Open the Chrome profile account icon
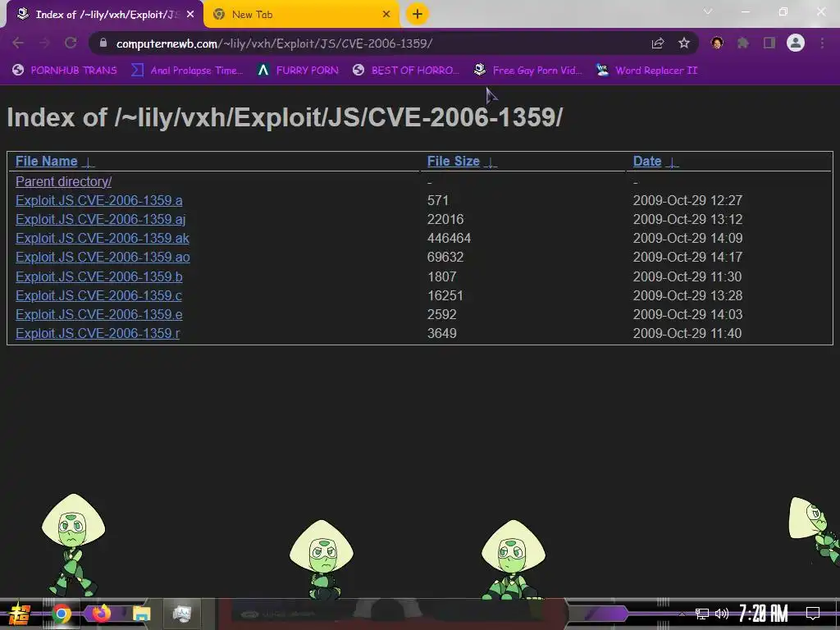840x630 pixels. point(796,43)
